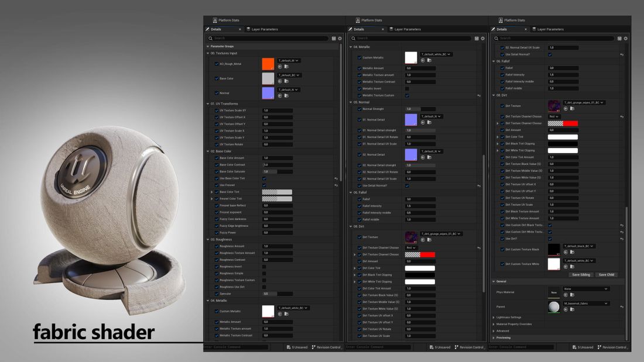Open the Platform Stats tab above the left panel
Image resolution: width=644 pixels, height=362 pixels.
(226, 20)
